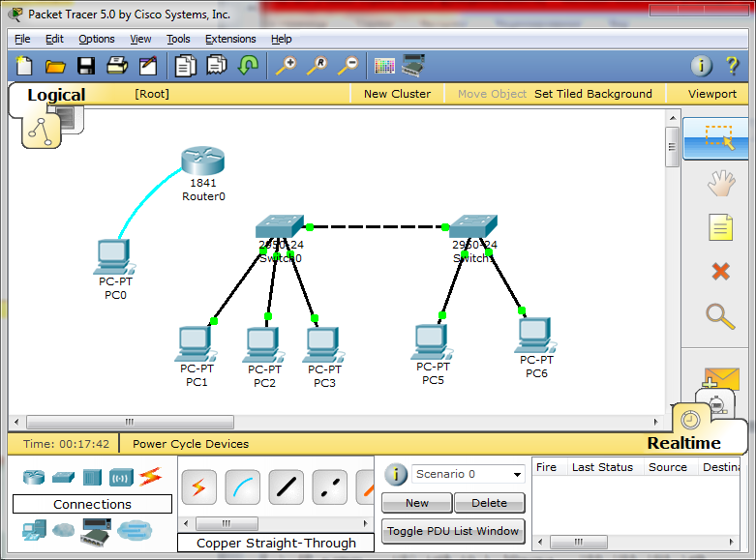Save the network using the floppy icon
This screenshot has width=756, height=560.
(x=86, y=66)
